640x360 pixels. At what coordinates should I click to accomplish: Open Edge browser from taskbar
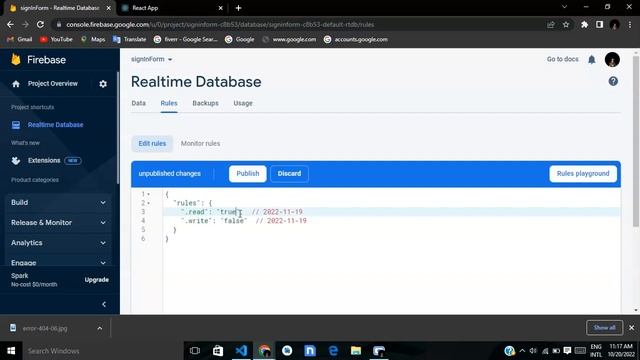coord(333,351)
